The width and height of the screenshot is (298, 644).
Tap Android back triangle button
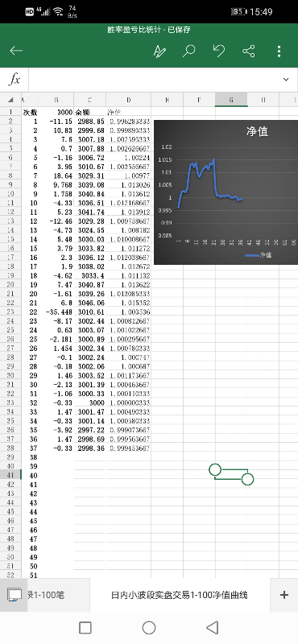click(212, 627)
